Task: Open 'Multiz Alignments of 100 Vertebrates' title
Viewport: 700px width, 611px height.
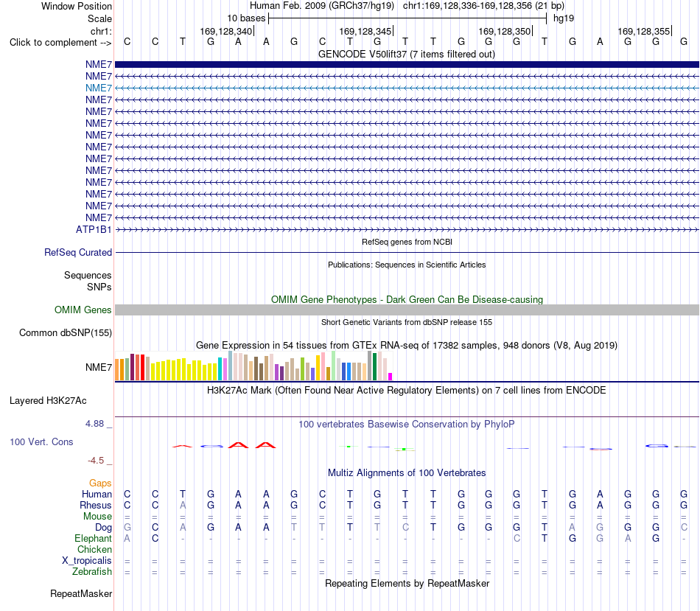Action: pos(407,473)
